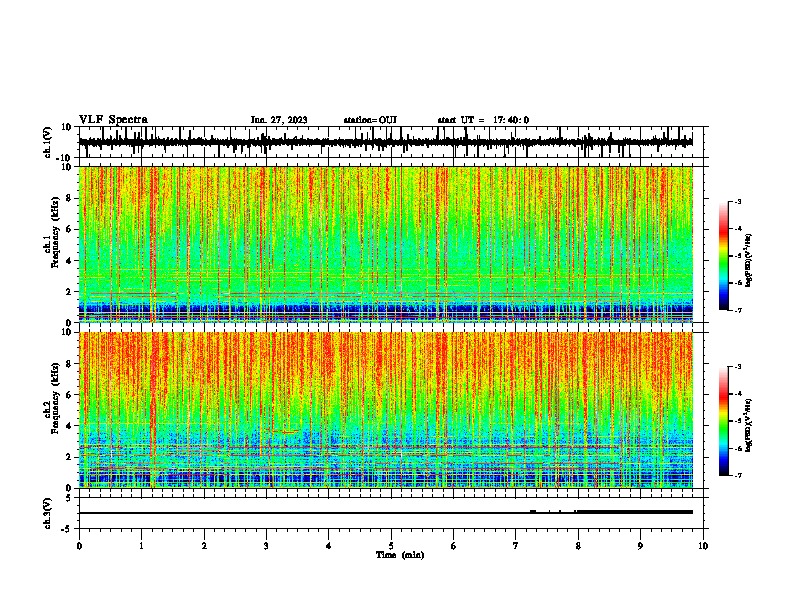The image size is (792, 612).
Task: Click the "2" kHz tick of ch.1 spectrogram
Action: click(x=69, y=292)
